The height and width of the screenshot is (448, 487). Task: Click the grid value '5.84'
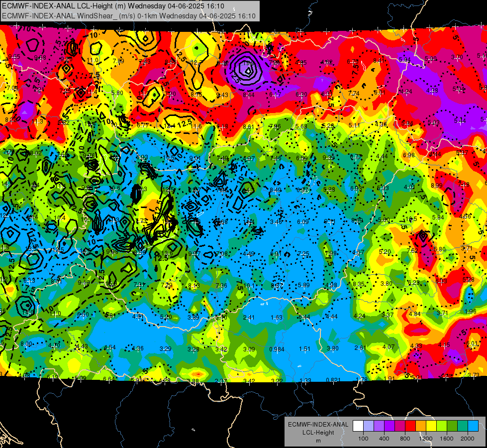[x=438, y=218]
